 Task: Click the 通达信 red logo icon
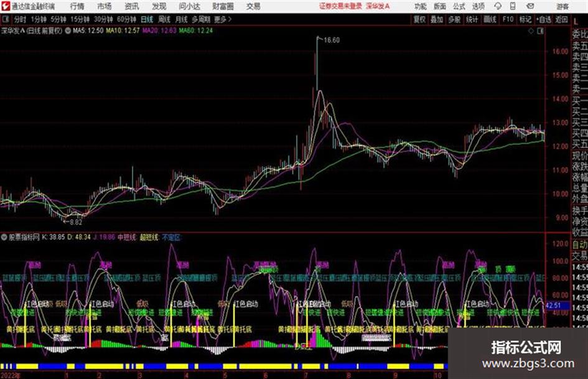(x=5, y=6)
